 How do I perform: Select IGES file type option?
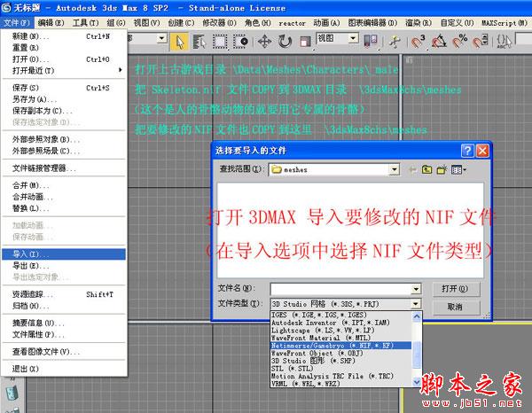(341, 315)
